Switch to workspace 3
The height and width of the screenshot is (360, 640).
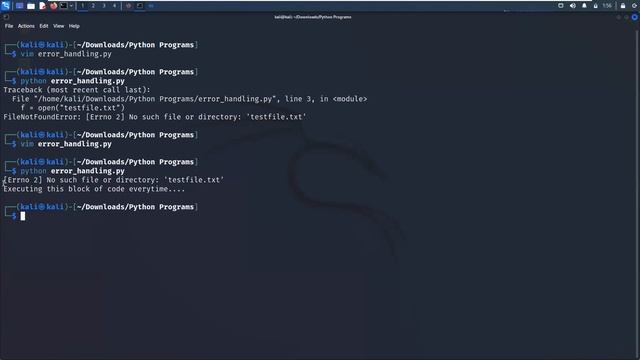(x=104, y=6)
